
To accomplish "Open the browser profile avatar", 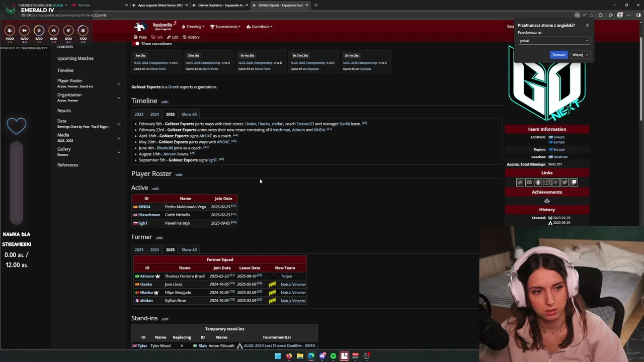I will tap(620, 15).
